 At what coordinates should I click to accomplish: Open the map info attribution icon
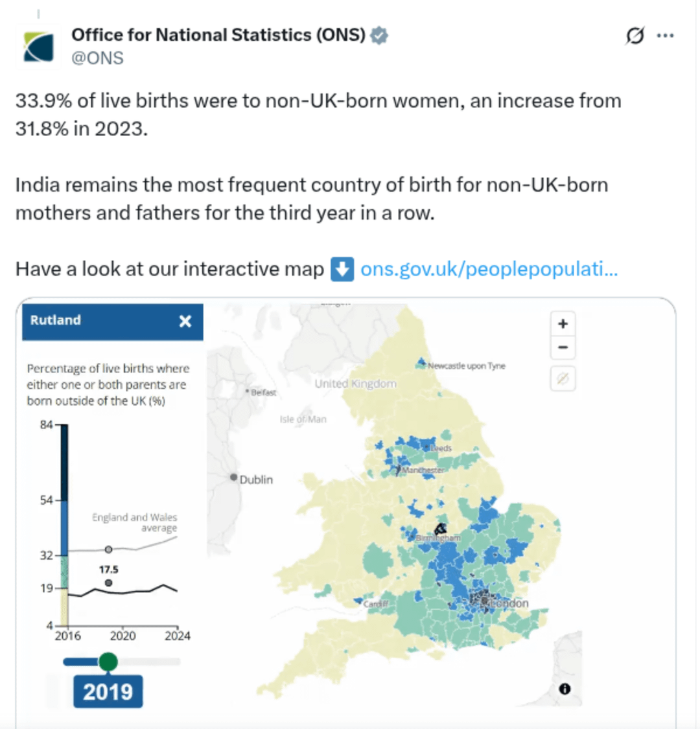[565, 689]
